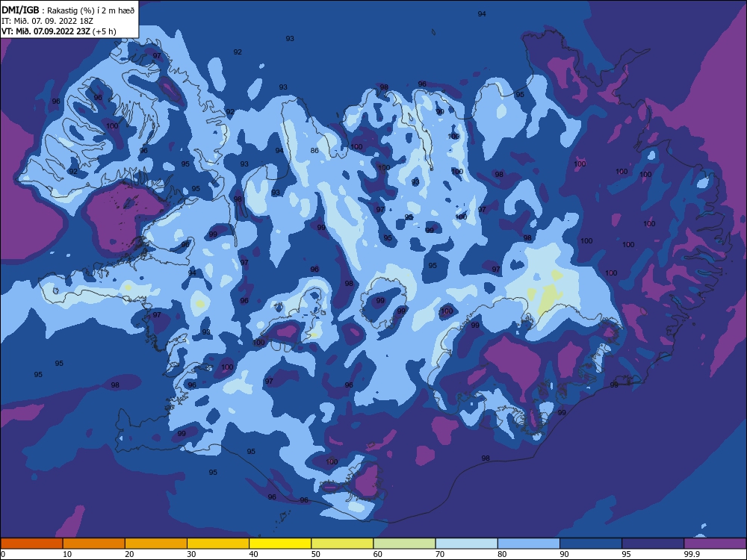Click the 'VT: Mið. 07.09.2022 23Z (+5 h)' line
The width and height of the screenshot is (747, 560).
tap(58, 31)
